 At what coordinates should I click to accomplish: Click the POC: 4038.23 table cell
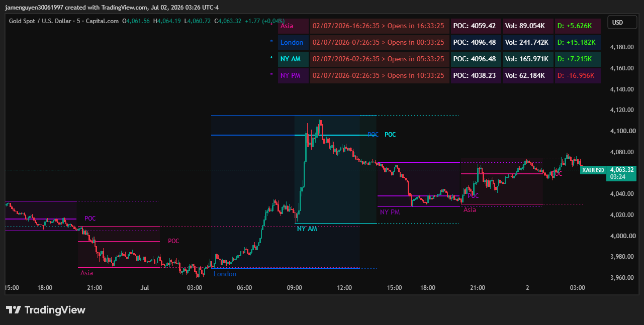[476, 75]
